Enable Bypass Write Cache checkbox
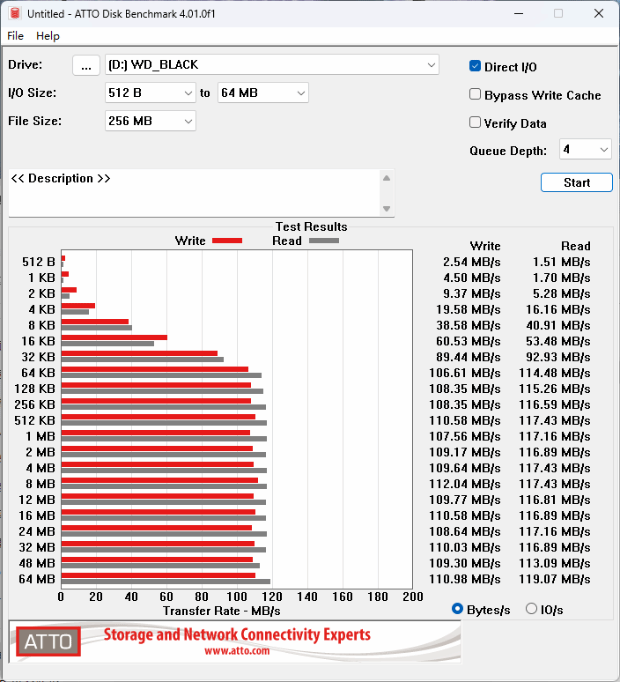The image size is (620, 682). 475,94
